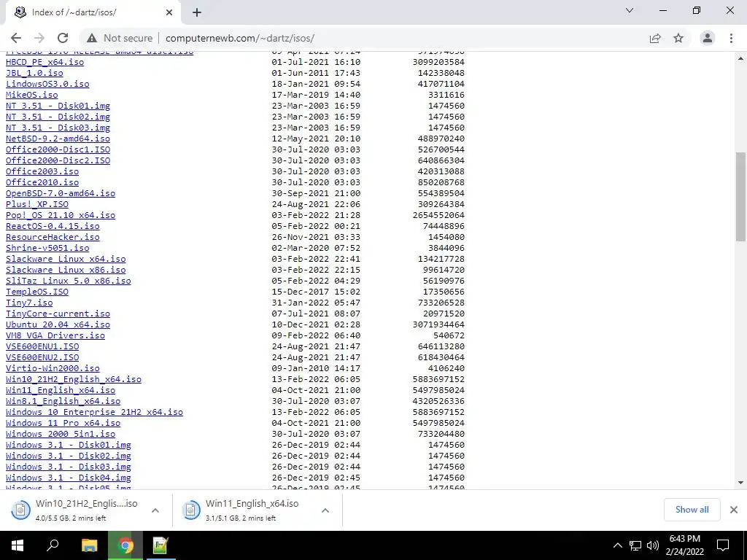Open the green notepad app in taskbar
The height and width of the screenshot is (560, 747).
point(160,545)
